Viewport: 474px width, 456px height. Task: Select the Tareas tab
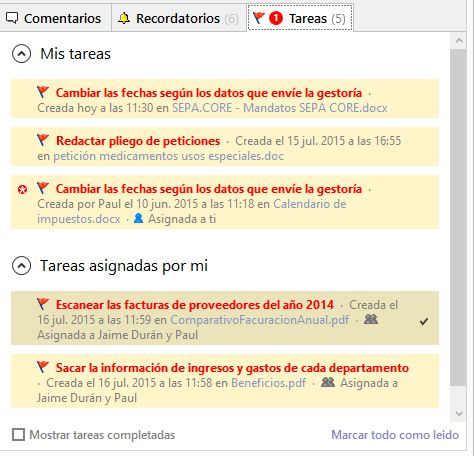[x=300, y=18]
